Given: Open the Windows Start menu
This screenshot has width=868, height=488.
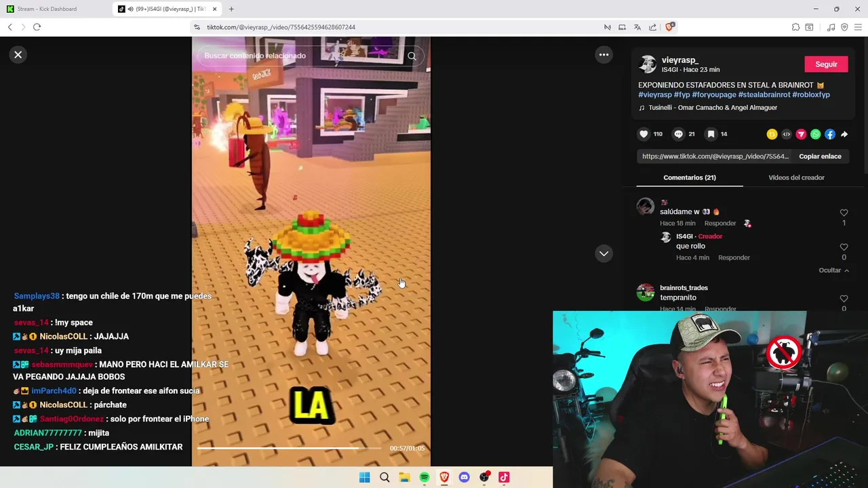Looking at the screenshot, I should tap(364, 478).
